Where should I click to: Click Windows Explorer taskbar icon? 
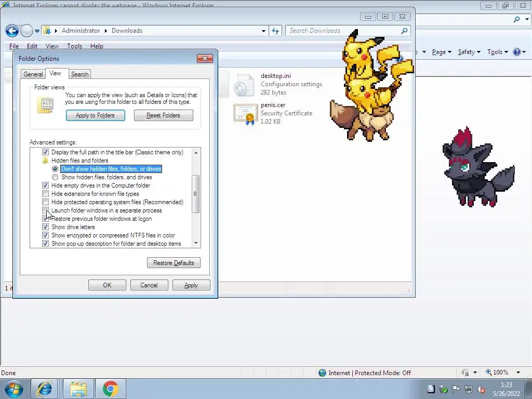tap(78, 389)
